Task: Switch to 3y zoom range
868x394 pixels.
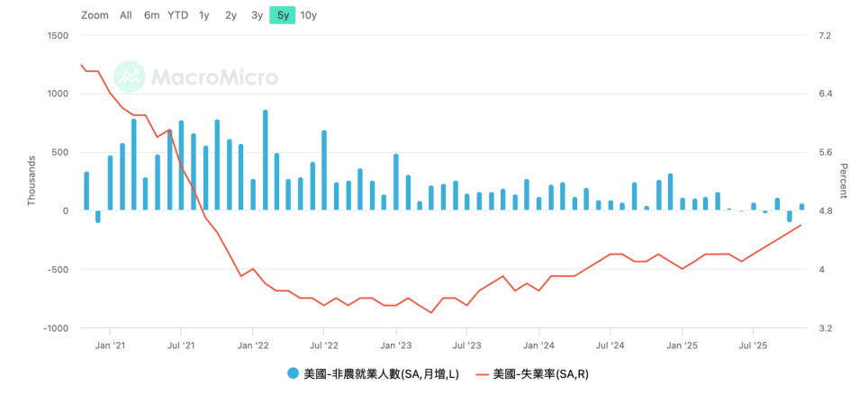Action: [x=257, y=15]
